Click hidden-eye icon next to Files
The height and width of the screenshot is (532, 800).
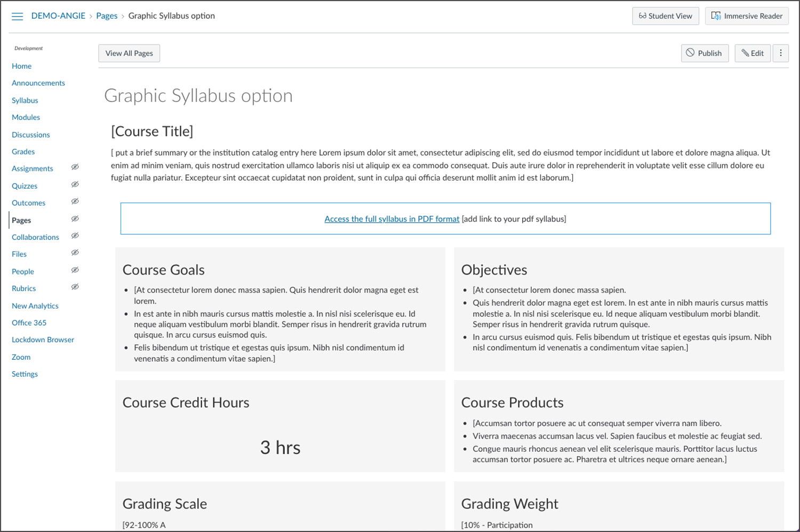[x=75, y=253]
